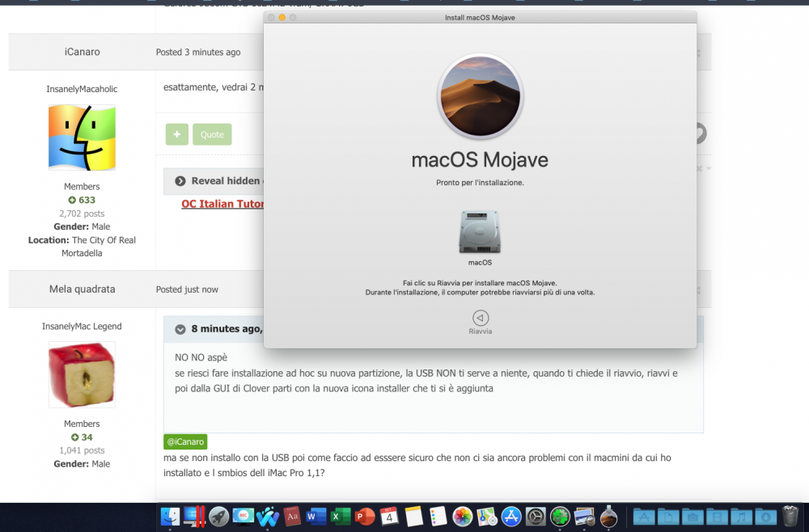
Task: Open the blue W wave app in dock
Action: click(267, 517)
